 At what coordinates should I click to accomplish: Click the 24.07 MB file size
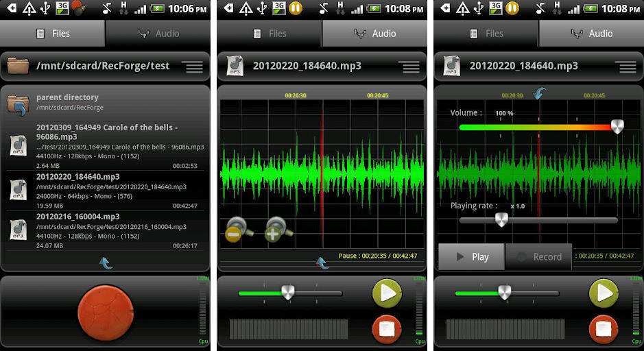coord(49,245)
